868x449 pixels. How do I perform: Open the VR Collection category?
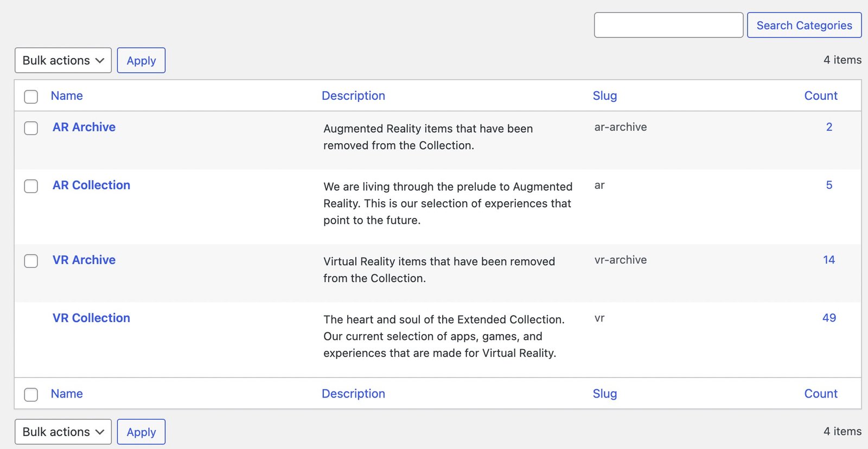pyautogui.click(x=91, y=318)
